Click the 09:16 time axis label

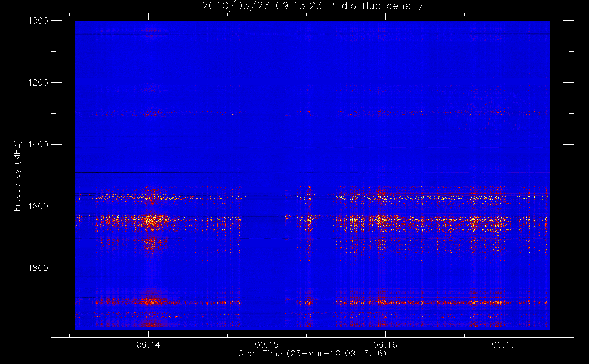click(x=385, y=344)
